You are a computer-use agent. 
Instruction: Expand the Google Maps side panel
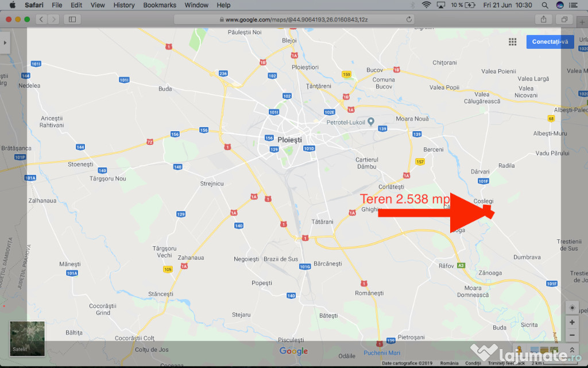tap(5, 43)
